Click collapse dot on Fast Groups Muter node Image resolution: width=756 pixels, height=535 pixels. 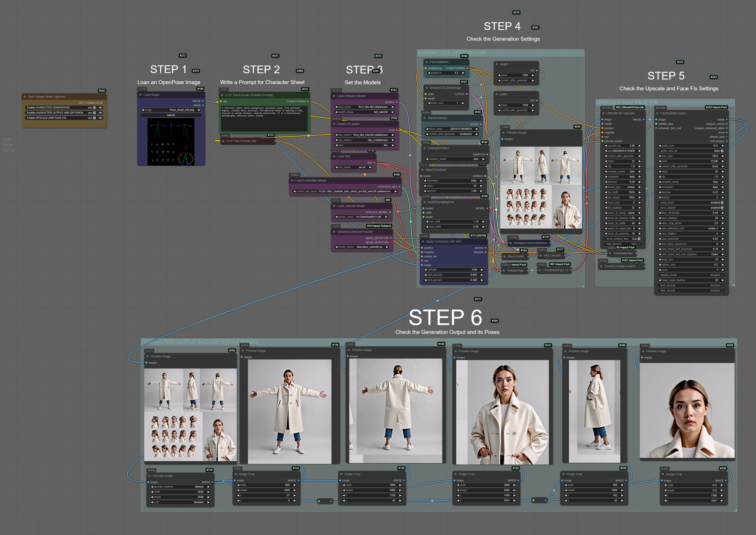(25, 97)
